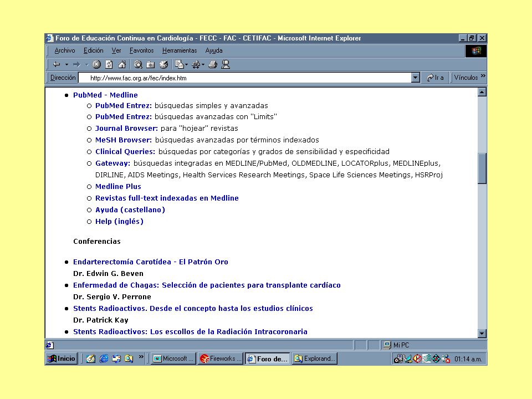Click the folder-and-magnifier quick launch icon
Image resolution: width=532 pixels, height=399 pixels.
(129, 359)
